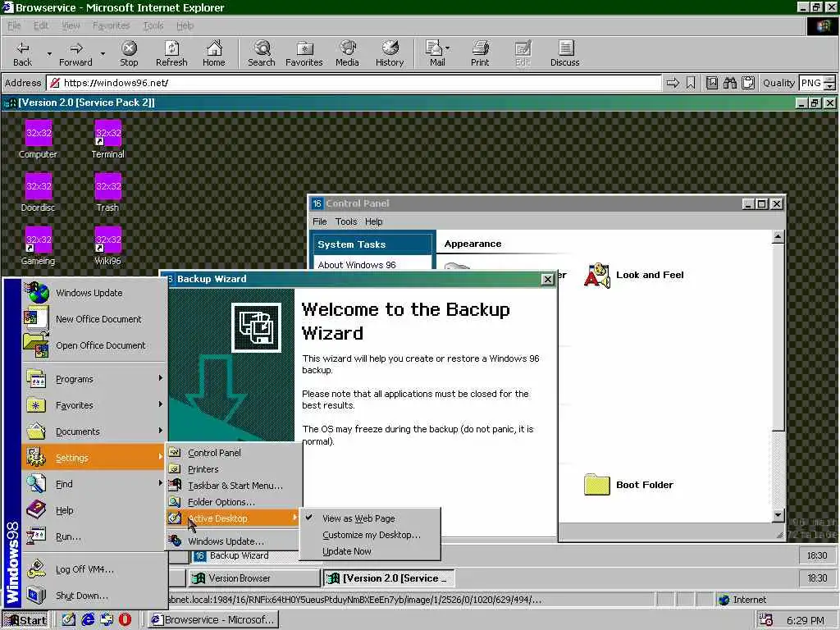
Task: Open Look and Feel in Control Panel
Action: [x=634, y=276]
